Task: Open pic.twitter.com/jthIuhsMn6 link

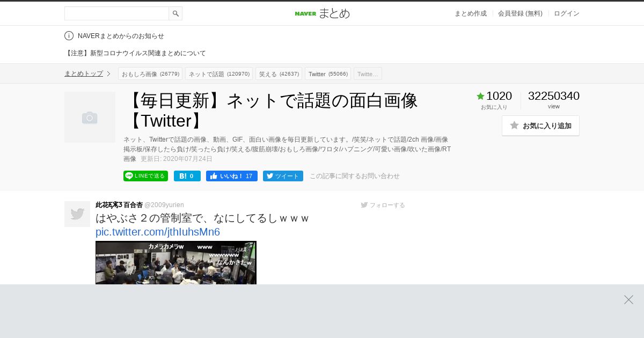Action: tap(158, 232)
